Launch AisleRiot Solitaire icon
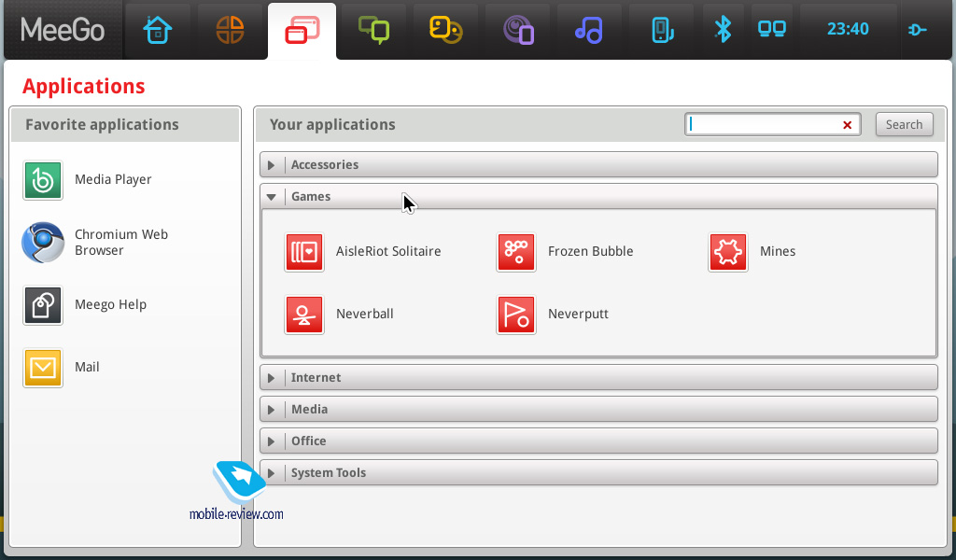 tap(304, 252)
